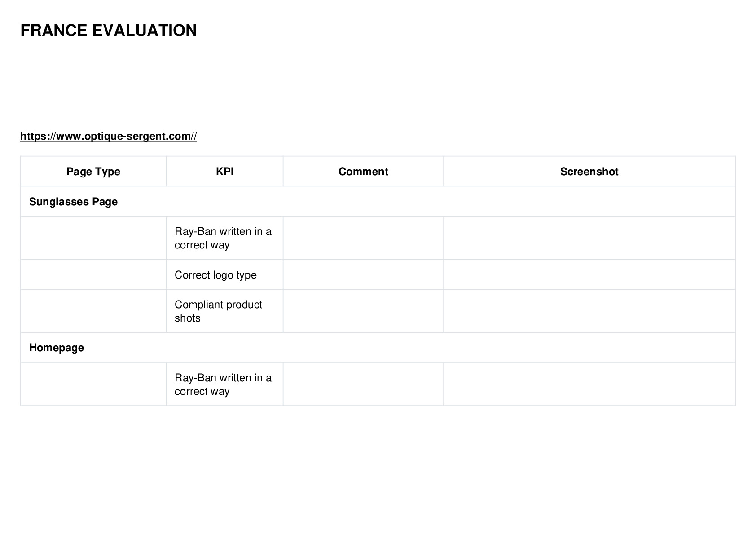Click the Compliant product shots cell
The image size is (756, 535).
tap(224, 311)
